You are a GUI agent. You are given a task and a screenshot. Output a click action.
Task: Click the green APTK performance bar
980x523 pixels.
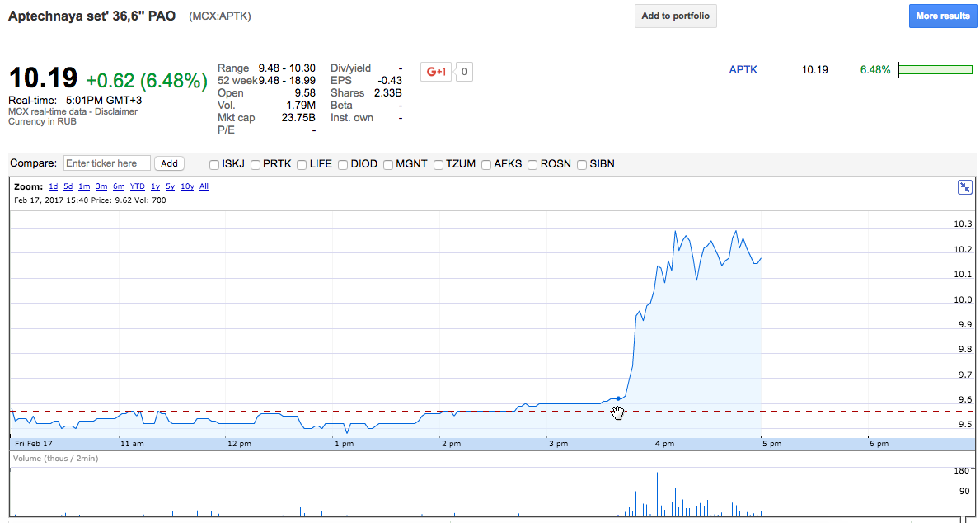(x=935, y=69)
